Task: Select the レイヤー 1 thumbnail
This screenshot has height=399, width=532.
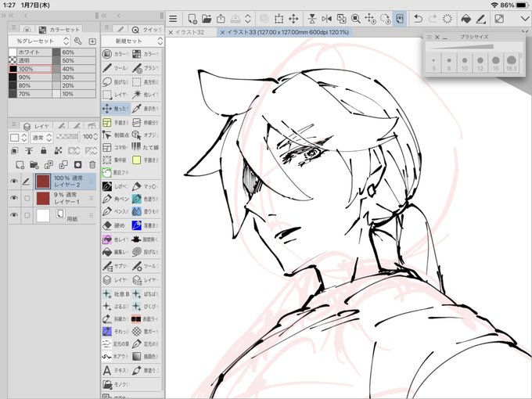Action: pos(43,198)
